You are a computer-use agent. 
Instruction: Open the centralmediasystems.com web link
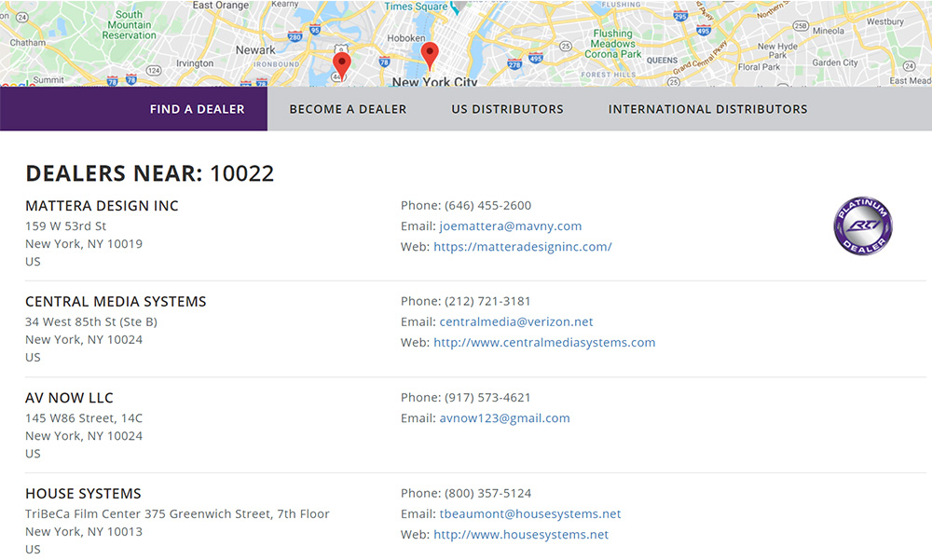tap(544, 342)
